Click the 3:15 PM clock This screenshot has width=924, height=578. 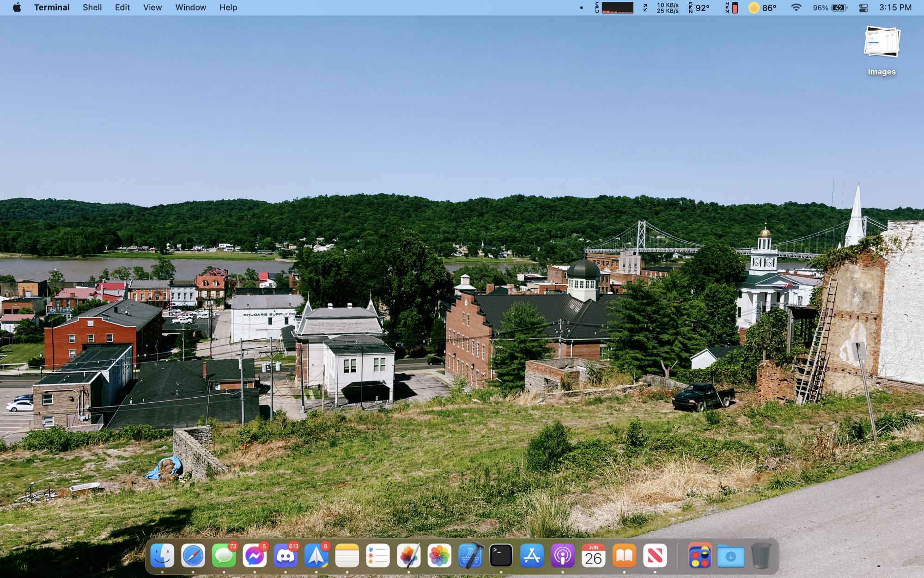pyautogui.click(x=895, y=8)
